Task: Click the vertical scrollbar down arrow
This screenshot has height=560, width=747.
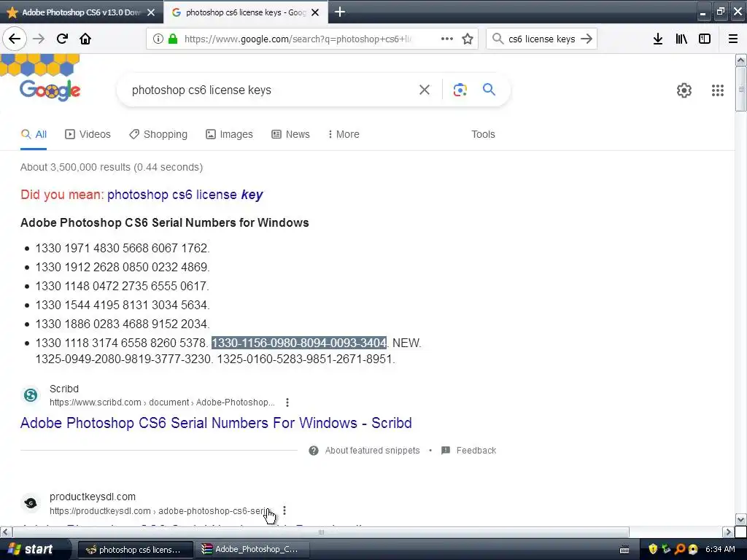Action: (x=740, y=519)
